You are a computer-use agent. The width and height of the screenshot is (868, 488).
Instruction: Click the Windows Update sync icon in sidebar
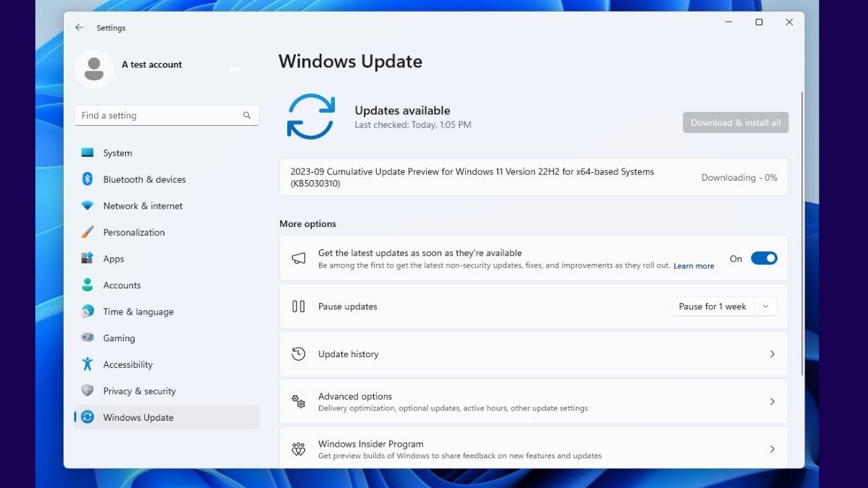point(88,417)
